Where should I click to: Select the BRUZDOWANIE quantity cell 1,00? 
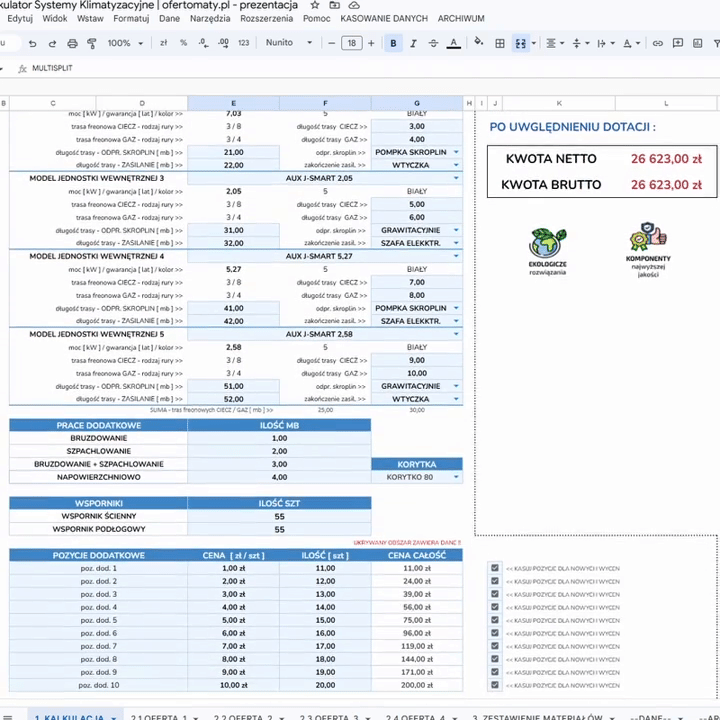click(279, 438)
